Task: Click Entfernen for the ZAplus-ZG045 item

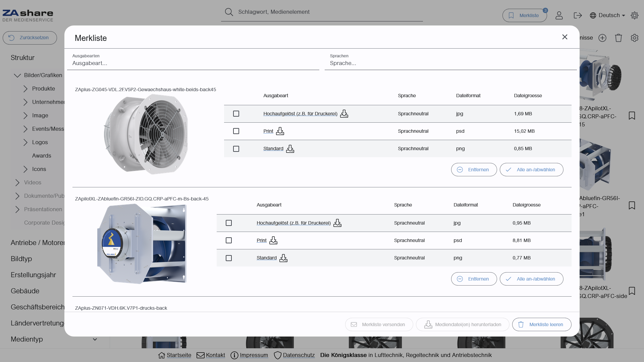Action: pyautogui.click(x=474, y=170)
